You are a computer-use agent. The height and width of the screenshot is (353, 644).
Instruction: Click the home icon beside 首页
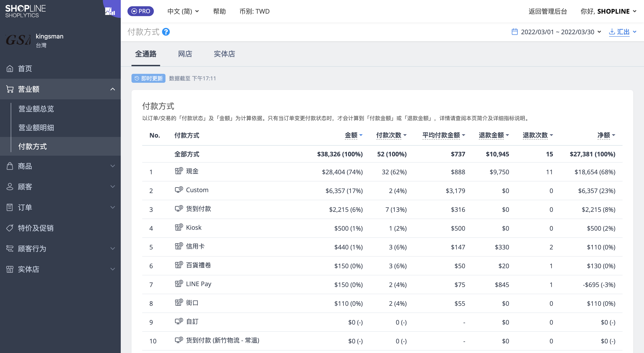10,68
